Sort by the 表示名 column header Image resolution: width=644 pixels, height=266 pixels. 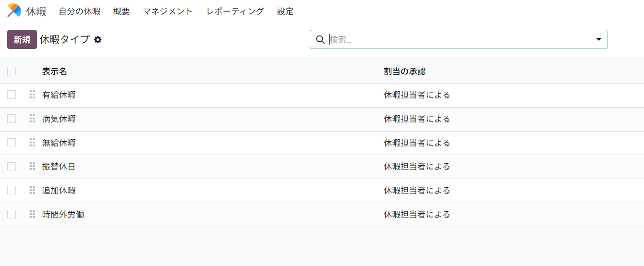click(55, 72)
